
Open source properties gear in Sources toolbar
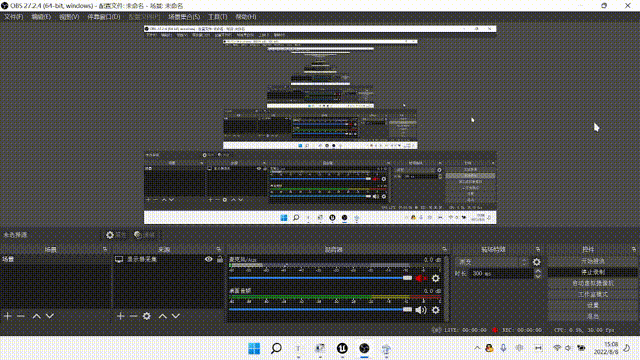pos(147,316)
